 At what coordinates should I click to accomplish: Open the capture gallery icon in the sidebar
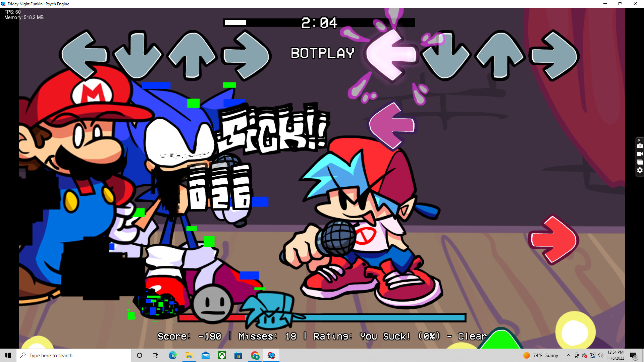point(640,162)
